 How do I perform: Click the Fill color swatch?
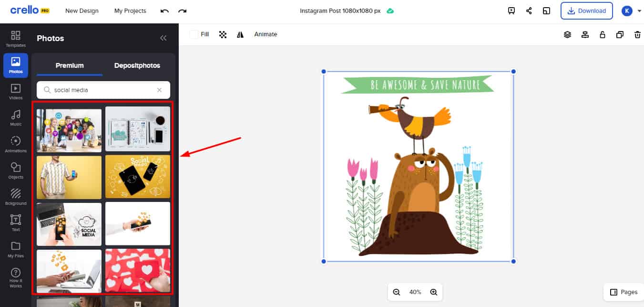coord(194,34)
